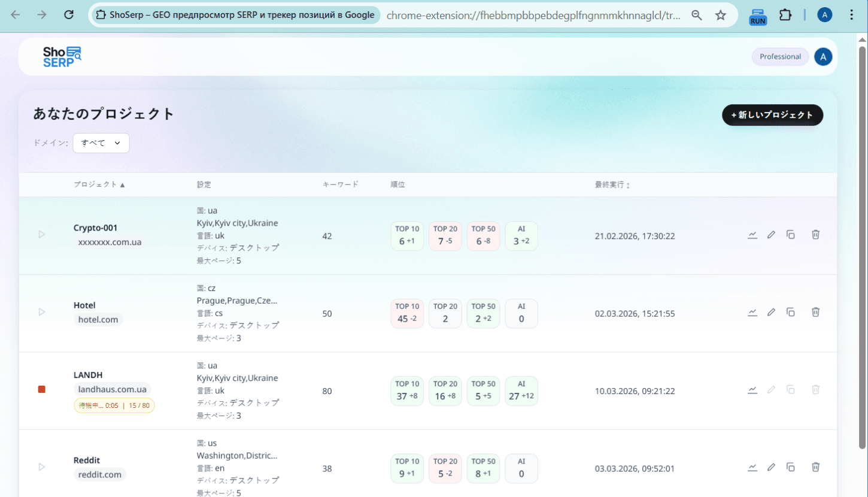The image size is (868, 497).
Task: Open chart for Hotel project
Action: [x=752, y=312]
